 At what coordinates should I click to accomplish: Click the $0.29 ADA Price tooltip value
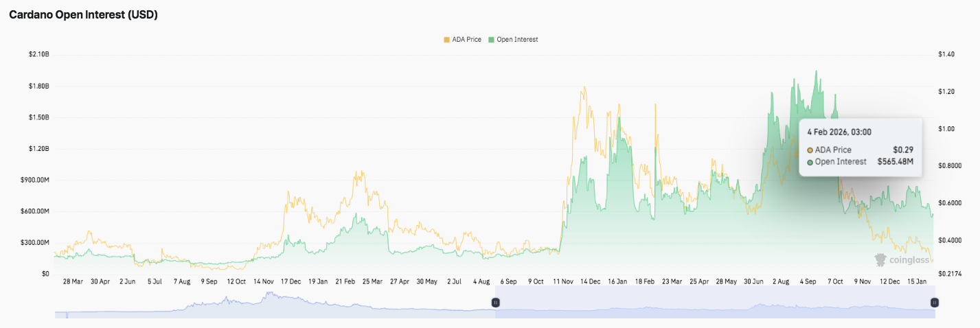902,150
